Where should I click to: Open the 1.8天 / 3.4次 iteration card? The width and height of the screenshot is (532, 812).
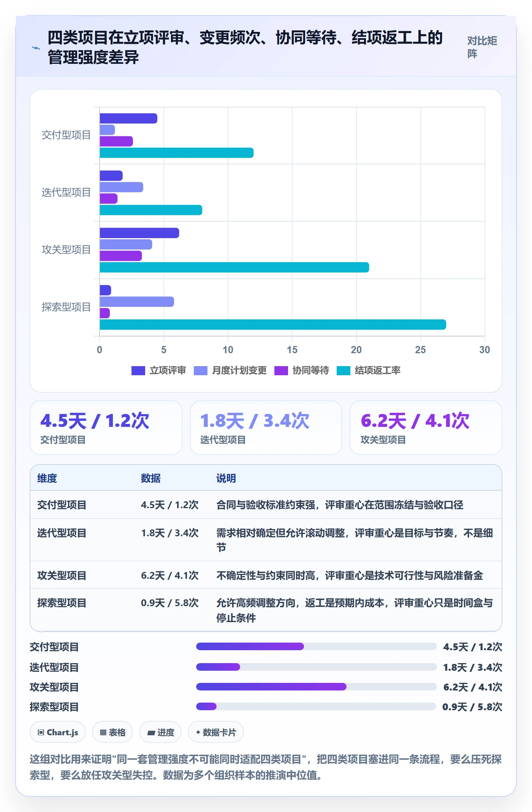point(266,428)
